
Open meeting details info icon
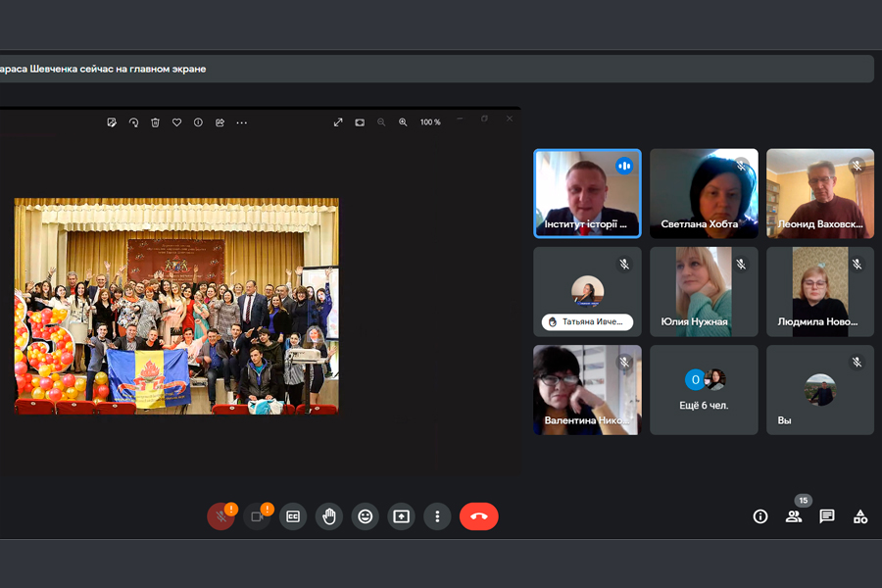(759, 516)
